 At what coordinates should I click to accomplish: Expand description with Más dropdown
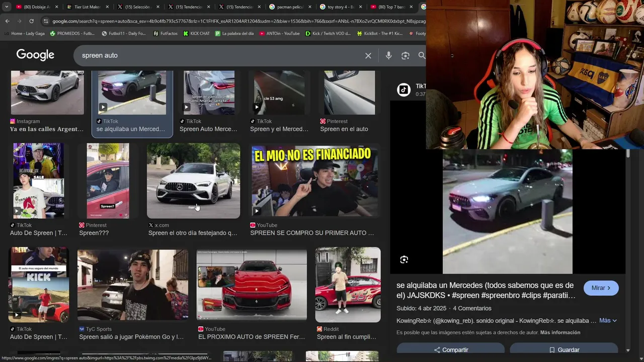tap(608, 320)
